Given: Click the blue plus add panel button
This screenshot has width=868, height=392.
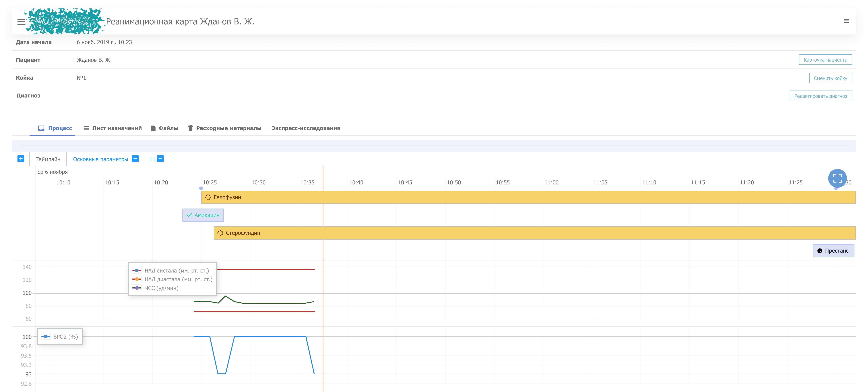Looking at the screenshot, I should pyautogui.click(x=21, y=159).
